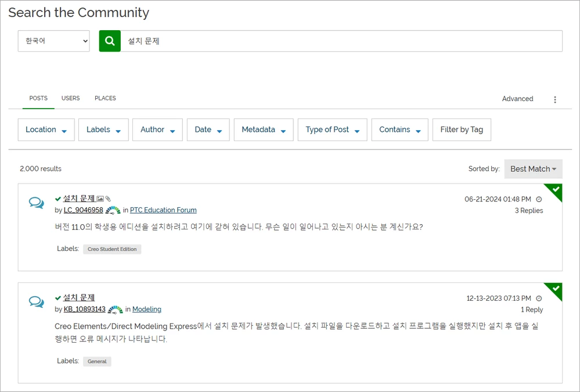Screen dimensions: 580x392
Task: Click image attachment icon on first post title
Action: tap(100, 199)
